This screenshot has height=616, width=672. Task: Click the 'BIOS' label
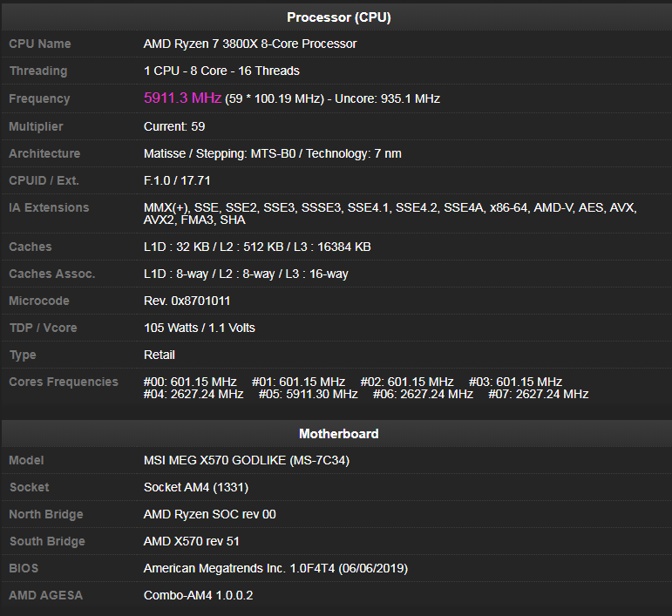(24, 568)
